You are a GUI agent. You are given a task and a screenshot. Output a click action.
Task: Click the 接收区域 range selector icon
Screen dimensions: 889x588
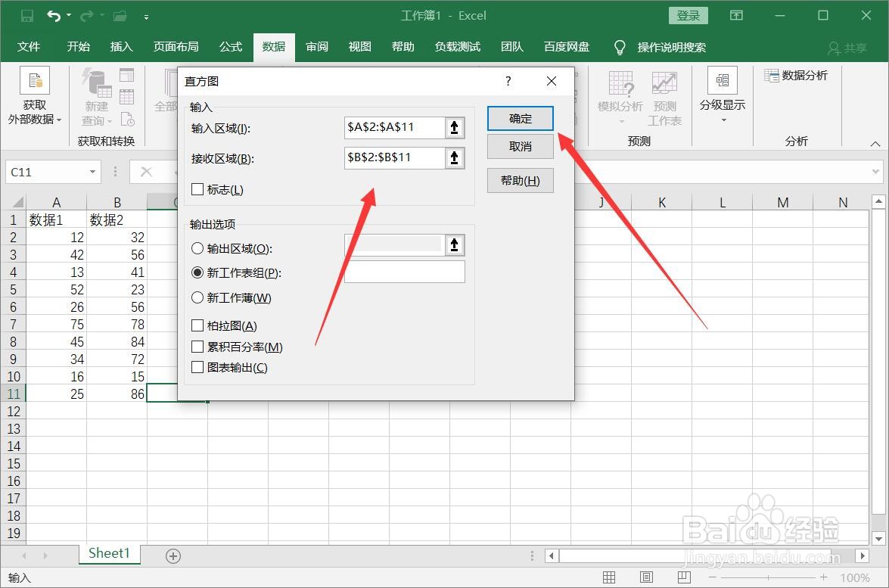pyautogui.click(x=455, y=157)
